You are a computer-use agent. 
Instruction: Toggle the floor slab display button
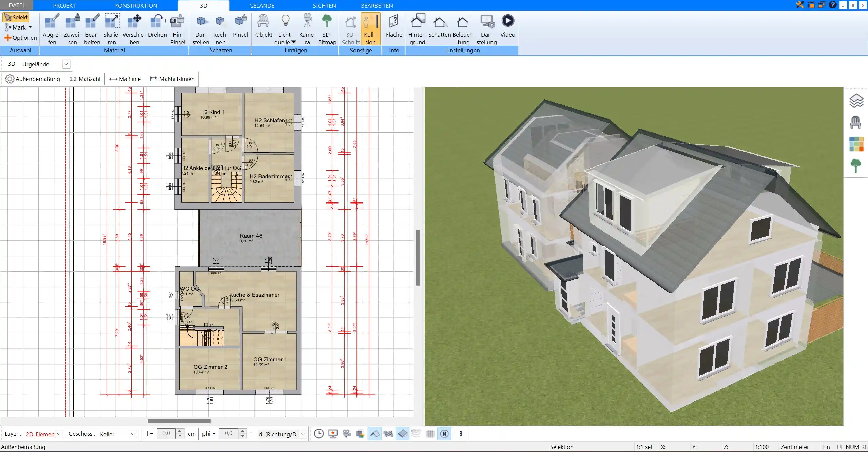pos(402,434)
